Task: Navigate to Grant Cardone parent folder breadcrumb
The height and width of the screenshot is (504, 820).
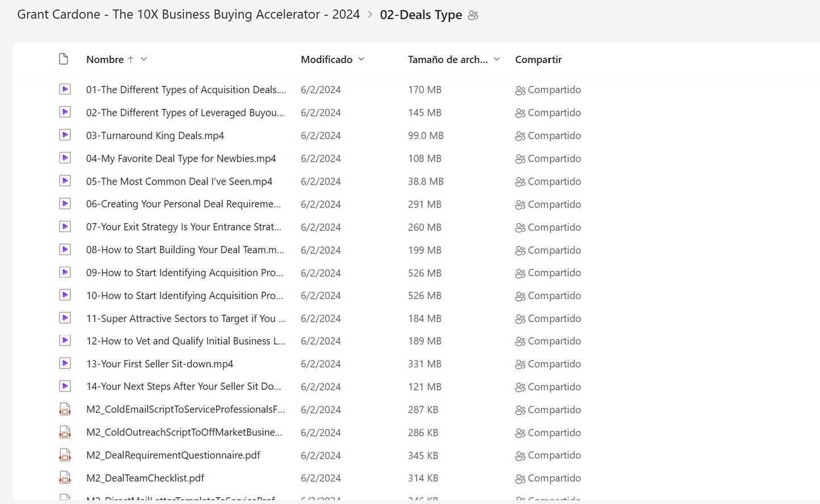Action: 188,15
